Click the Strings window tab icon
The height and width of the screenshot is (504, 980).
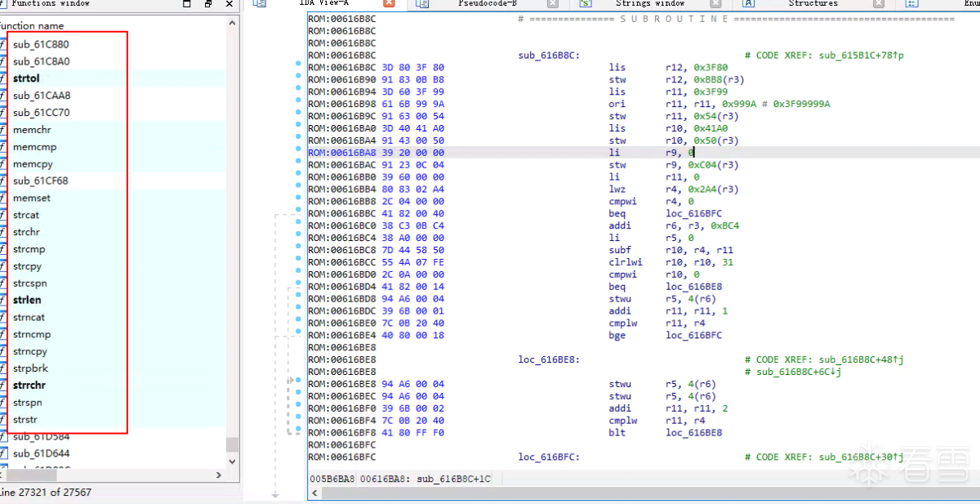click(x=586, y=3)
